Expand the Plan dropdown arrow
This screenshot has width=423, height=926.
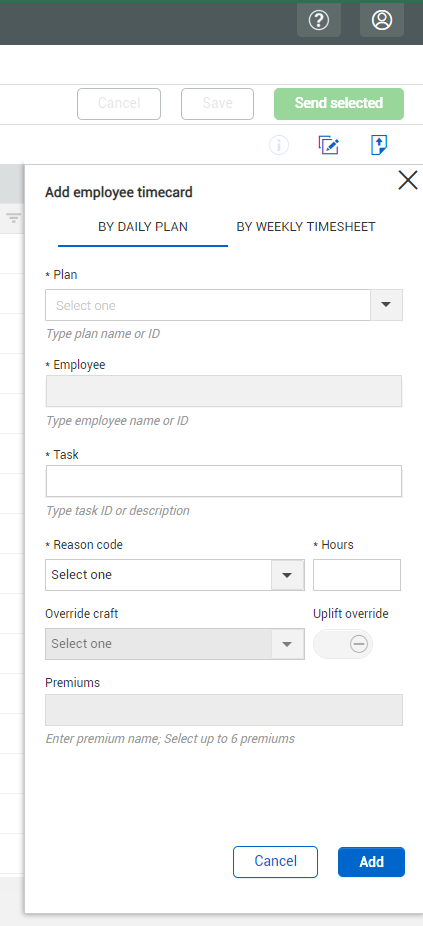tap(386, 305)
